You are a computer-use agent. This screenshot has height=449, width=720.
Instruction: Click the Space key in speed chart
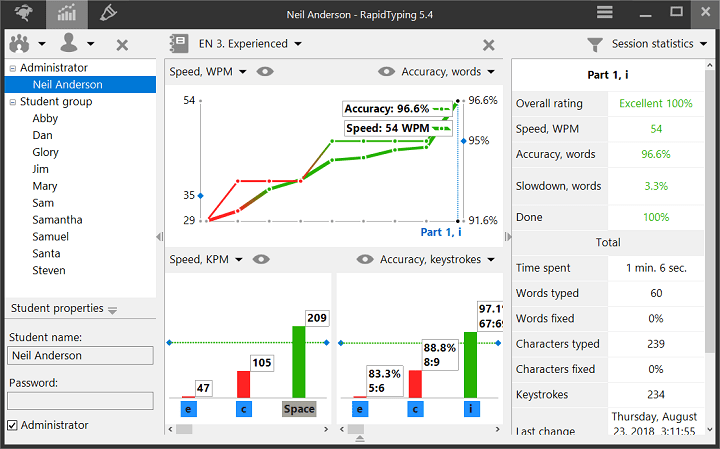click(299, 409)
